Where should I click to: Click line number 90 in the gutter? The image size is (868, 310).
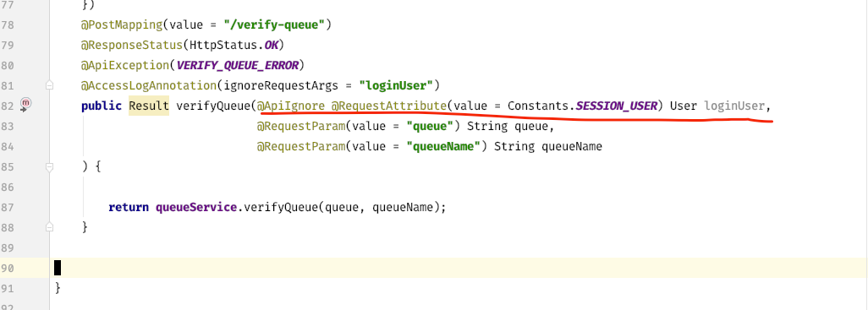pos(8,268)
